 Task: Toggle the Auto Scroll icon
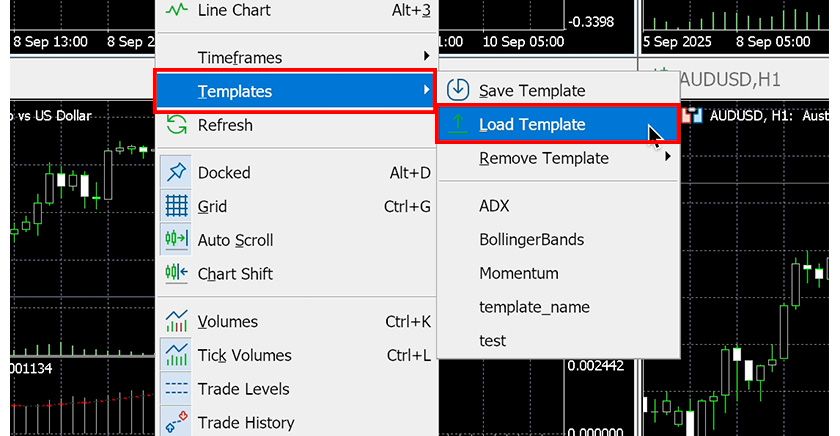pyautogui.click(x=177, y=240)
